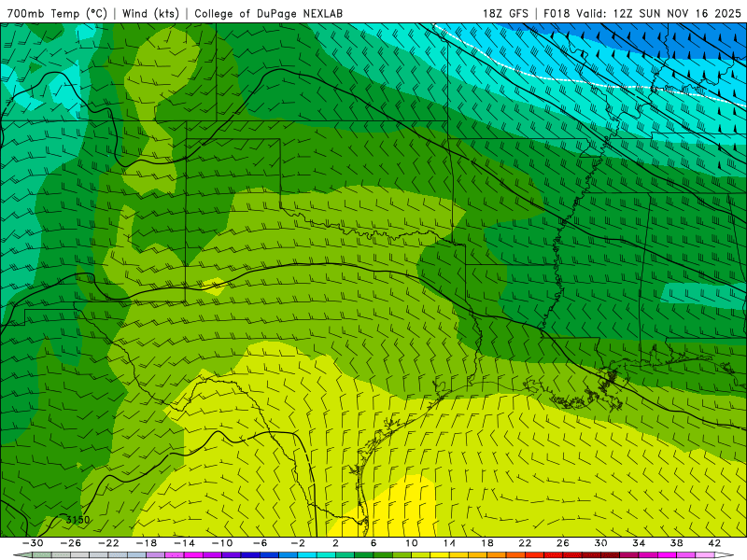Click the '22' colorbar scale value

point(525,543)
